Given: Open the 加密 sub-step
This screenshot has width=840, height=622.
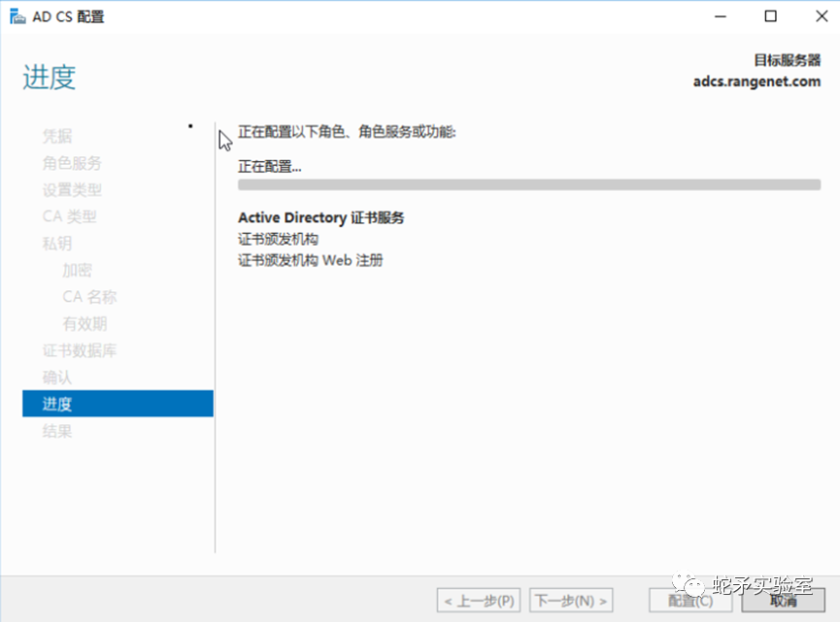Looking at the screenshot, I should (77, 270).
